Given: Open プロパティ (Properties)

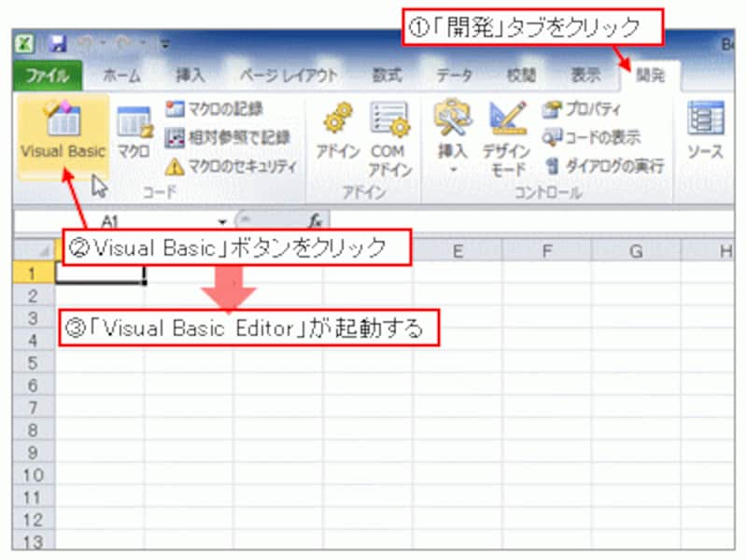Looking at the screenshot, I should coord(581,109).
